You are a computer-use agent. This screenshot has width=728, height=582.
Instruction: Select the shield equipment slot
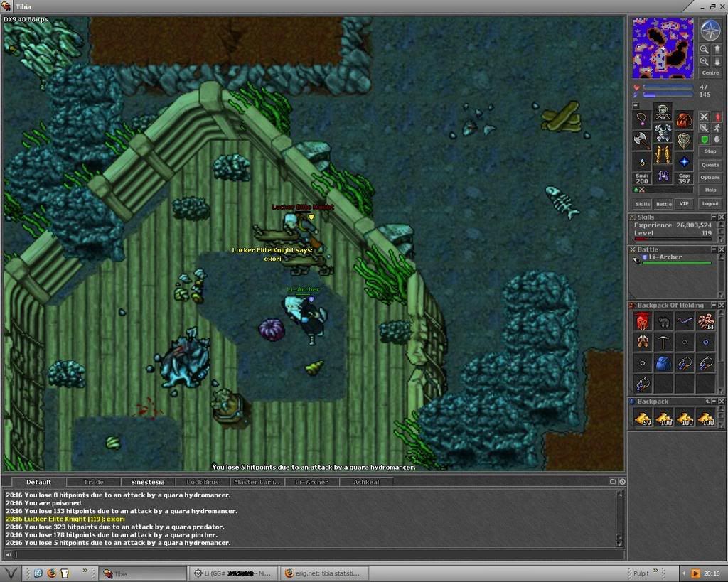coord(684,141)
